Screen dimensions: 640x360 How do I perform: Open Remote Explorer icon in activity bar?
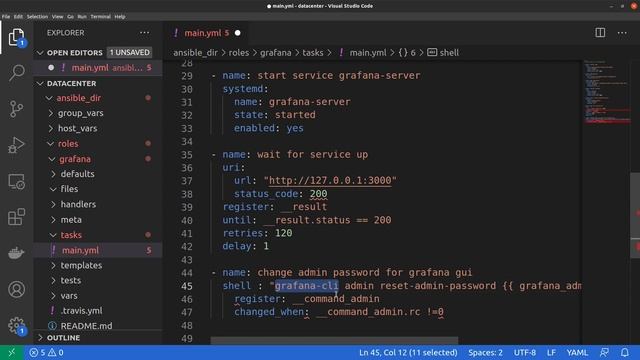tap(16, 181)
